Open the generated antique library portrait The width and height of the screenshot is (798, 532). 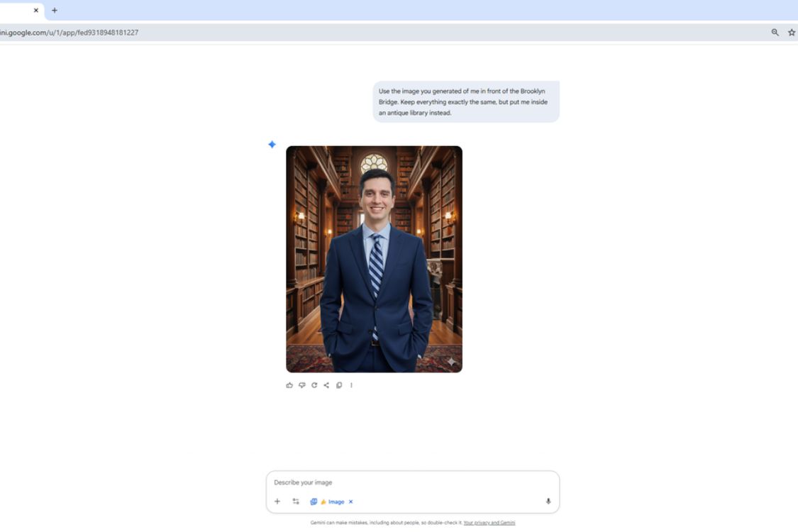(374, 259)
